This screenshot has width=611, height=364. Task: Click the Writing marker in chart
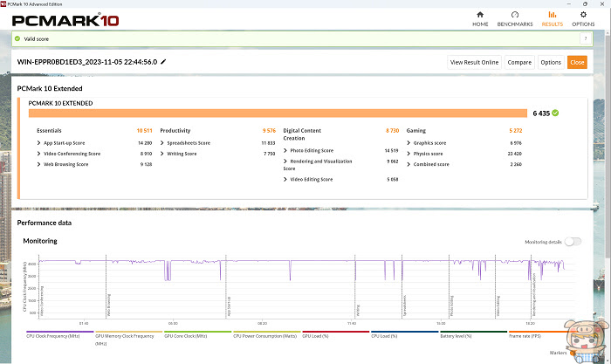[x=358, y=310]
